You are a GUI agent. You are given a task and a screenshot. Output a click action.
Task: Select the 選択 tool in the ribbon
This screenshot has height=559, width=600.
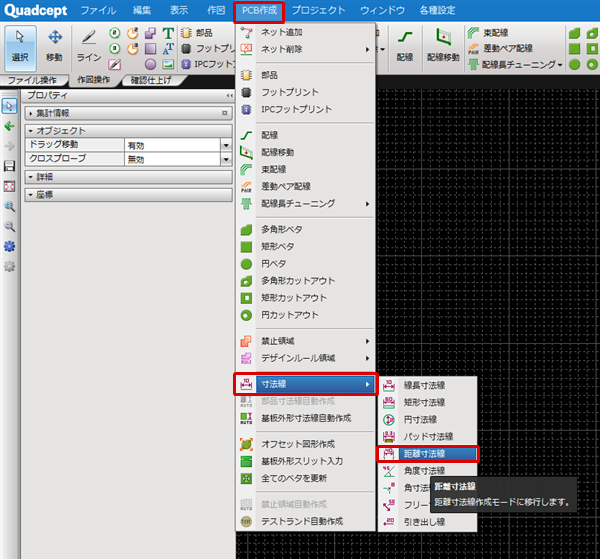point(20,48)
